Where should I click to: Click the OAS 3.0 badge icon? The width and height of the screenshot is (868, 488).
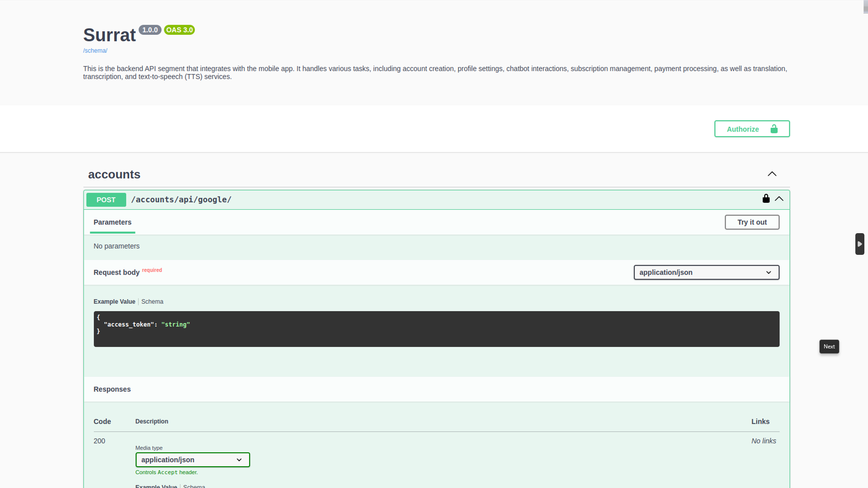[x=179, y=30]
